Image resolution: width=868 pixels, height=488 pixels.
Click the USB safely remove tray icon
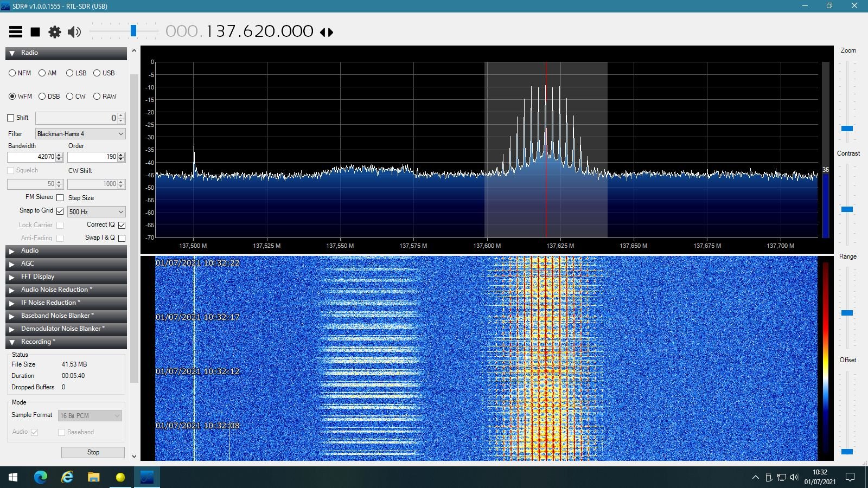click(x=769, y=478)
